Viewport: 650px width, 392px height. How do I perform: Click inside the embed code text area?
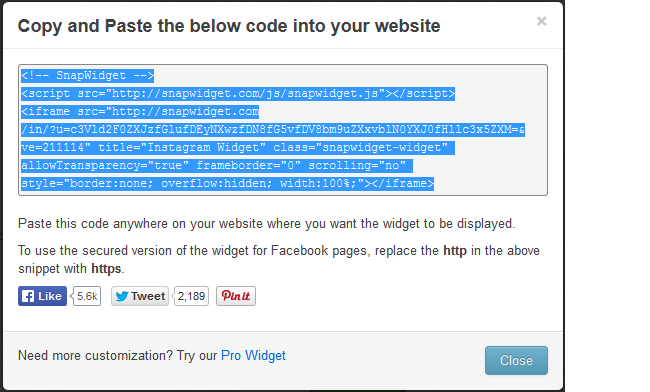point(283,130)
